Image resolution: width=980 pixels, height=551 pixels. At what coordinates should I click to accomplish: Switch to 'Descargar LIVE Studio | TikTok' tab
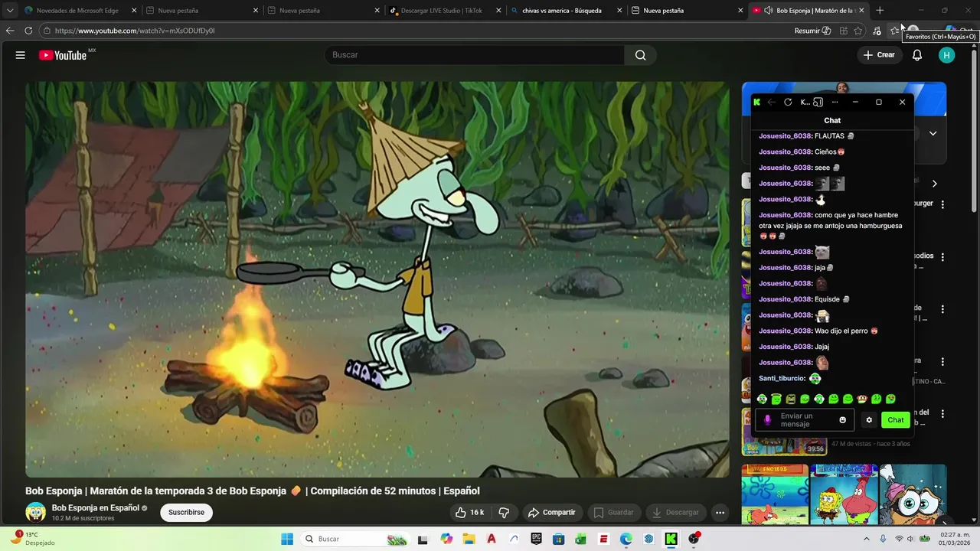click(443, 11)
